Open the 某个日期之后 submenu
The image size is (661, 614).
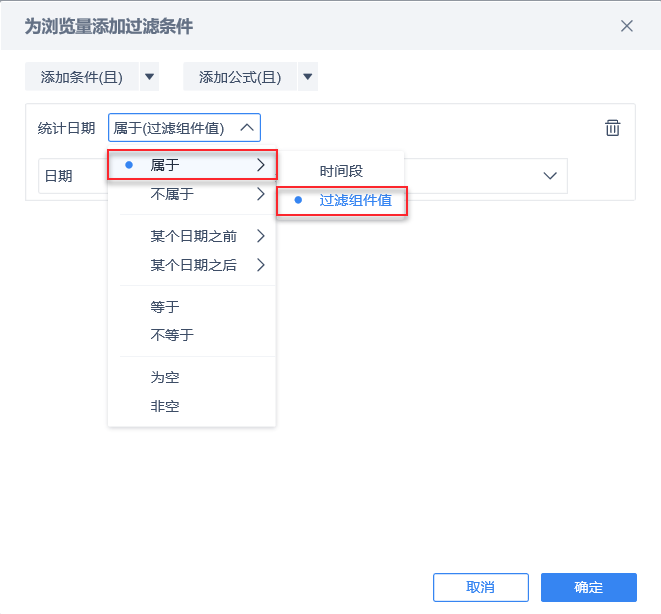192,265
